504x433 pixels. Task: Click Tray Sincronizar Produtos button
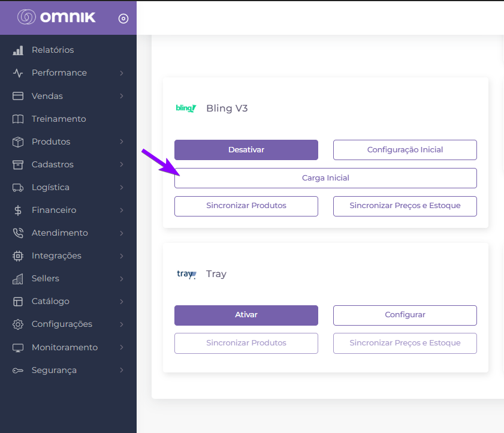click(x=246, y=343)
